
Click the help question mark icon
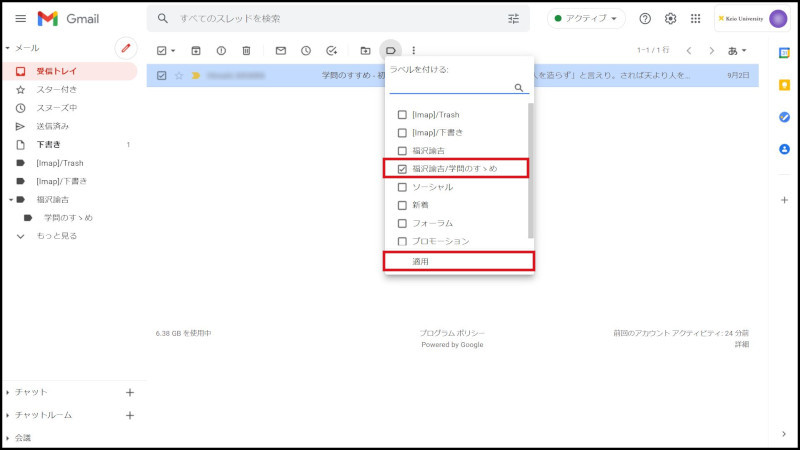tap(645, 19)
